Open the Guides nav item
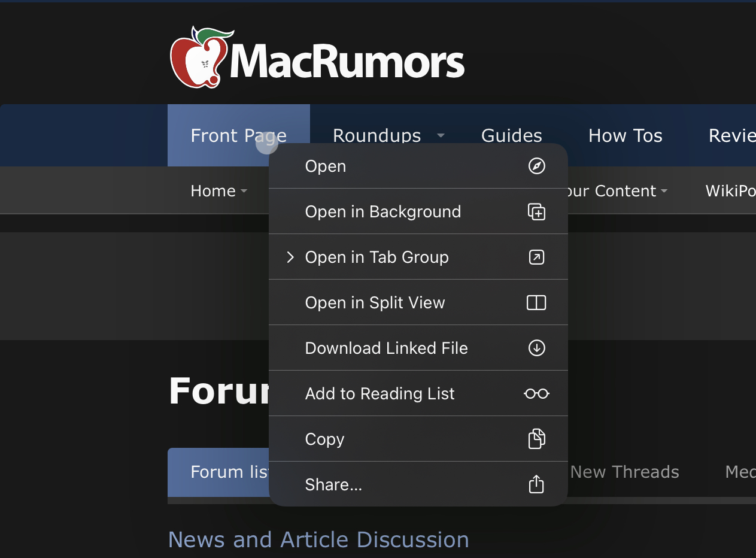The height and width of the screenshot is (558, 756). (x=512, y=135)
